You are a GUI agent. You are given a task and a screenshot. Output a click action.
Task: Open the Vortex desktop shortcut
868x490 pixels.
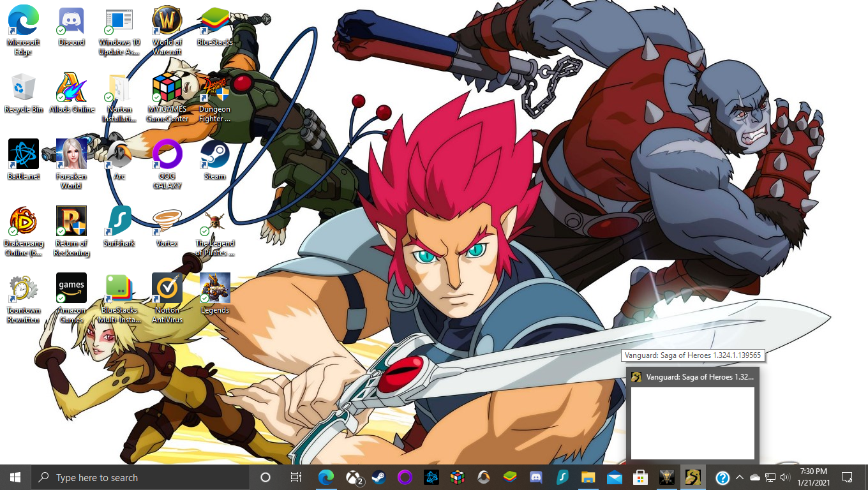[x=167, y=221]
